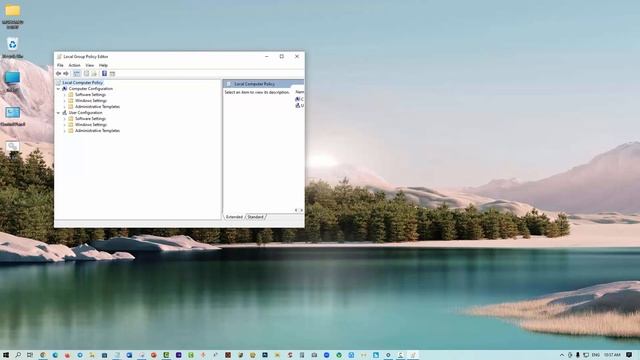Click the ENG language indicator

pos(596,355)
